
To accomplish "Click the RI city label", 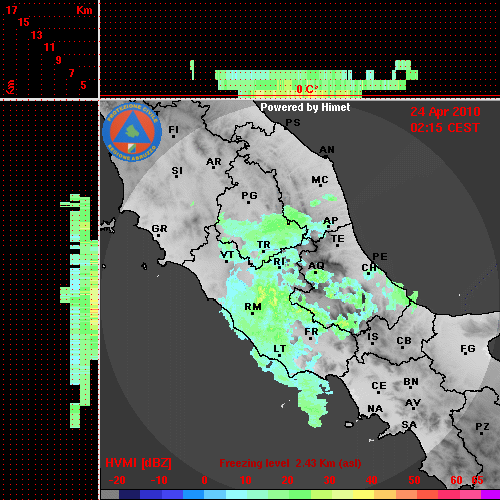I will (279, 262).
